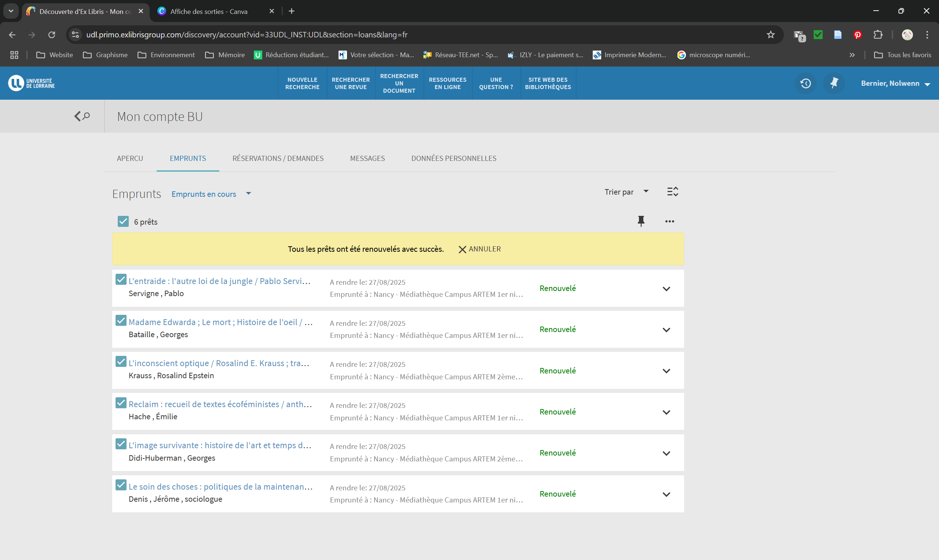Click the loans list sort order icon

pyautogui.click(x=672, y=192)
